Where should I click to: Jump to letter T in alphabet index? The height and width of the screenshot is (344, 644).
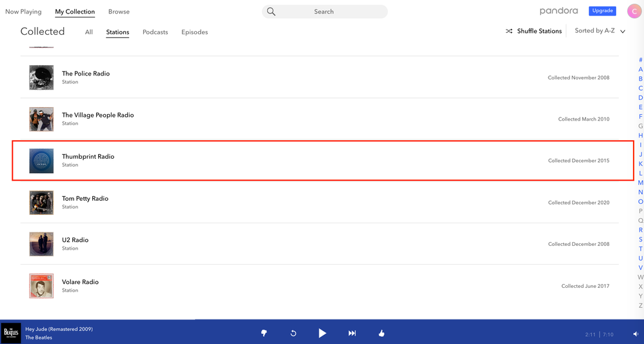coord(640,249)
